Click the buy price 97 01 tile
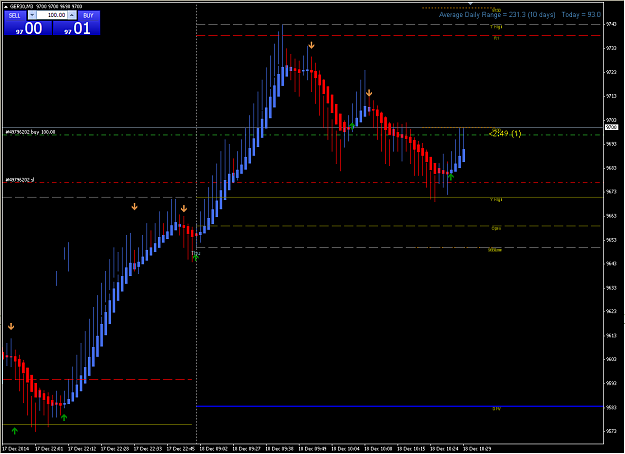Viewport: 625px width, 454px height. [76, 28]
